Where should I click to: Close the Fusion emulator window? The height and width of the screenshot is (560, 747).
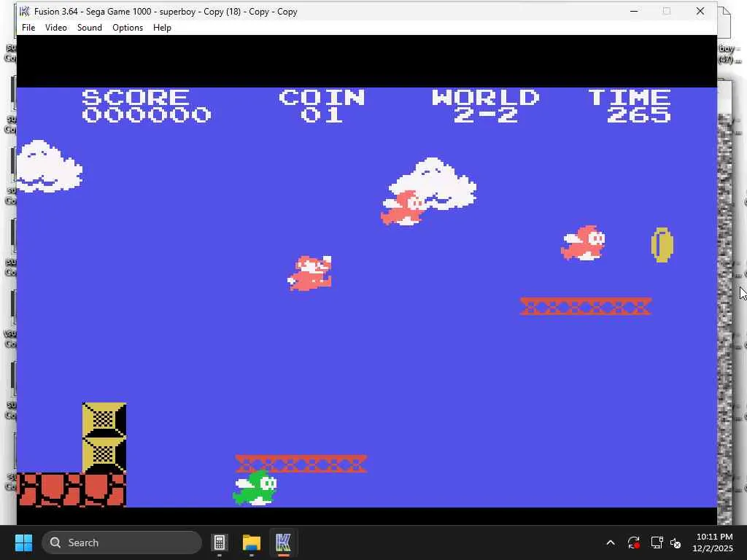[700, 12]
